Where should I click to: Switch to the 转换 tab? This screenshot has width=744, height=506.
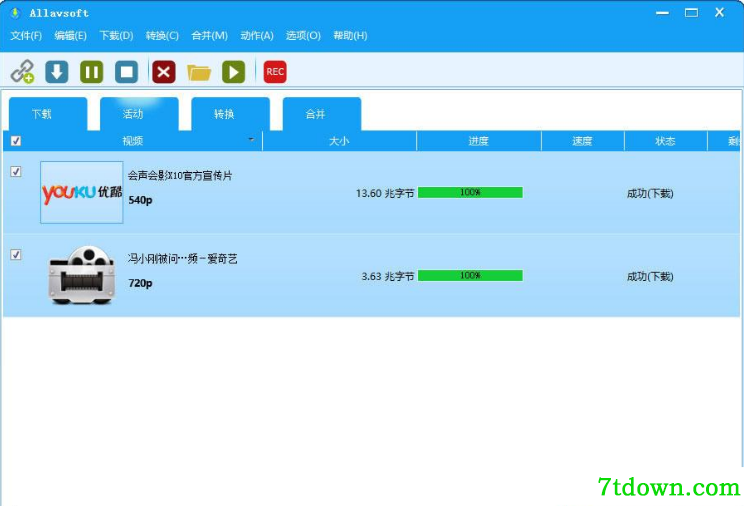click(230, 114)
